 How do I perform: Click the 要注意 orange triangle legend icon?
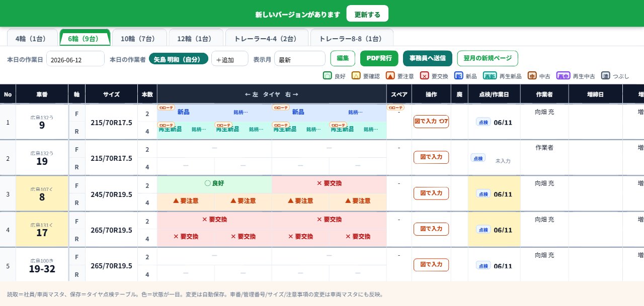coord(390,76)
